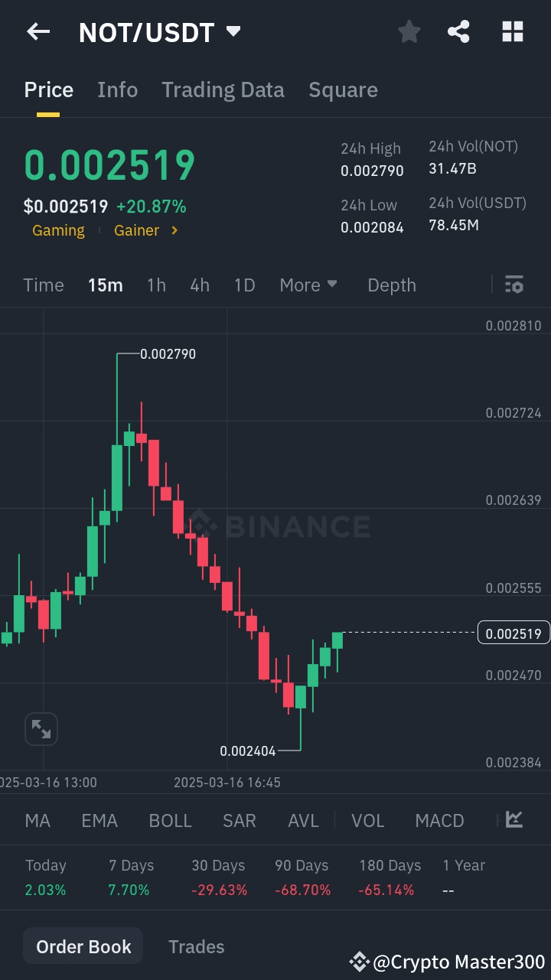Click the 24h Vol(USDT) value 78.45M
Screen dimensions: 551x980
coord(454,225)
